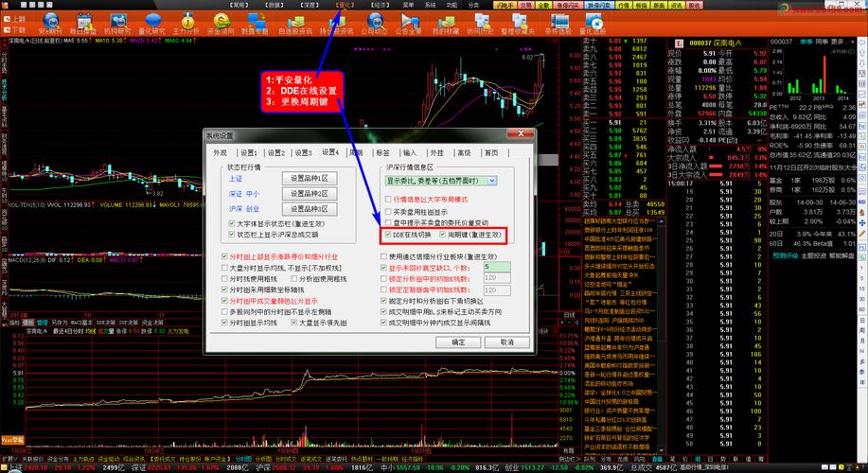The width and height of the screenshot is (868, 473).
Task: Open 自选股资讯 in the toolbar
Action: 293,26
